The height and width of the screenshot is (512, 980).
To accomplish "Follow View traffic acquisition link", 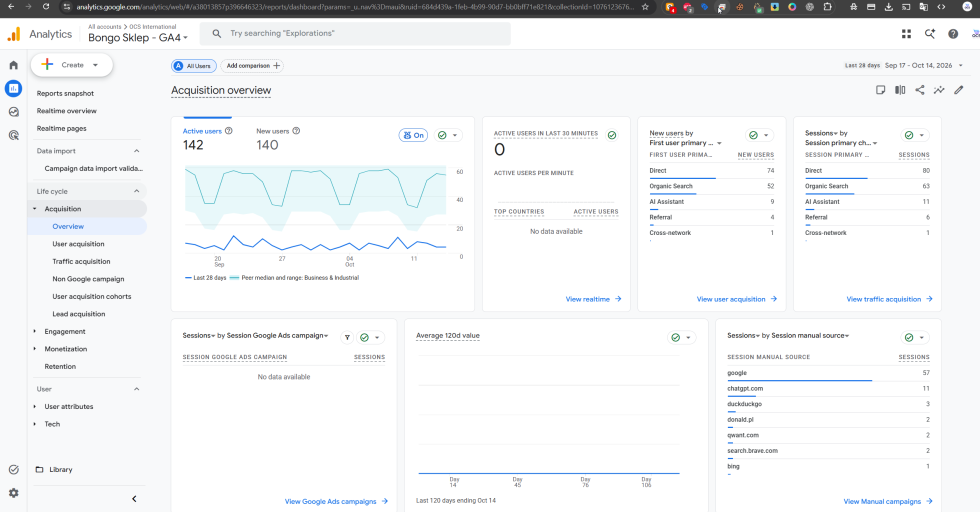I will pyautogui.click(x=889, y=299).
